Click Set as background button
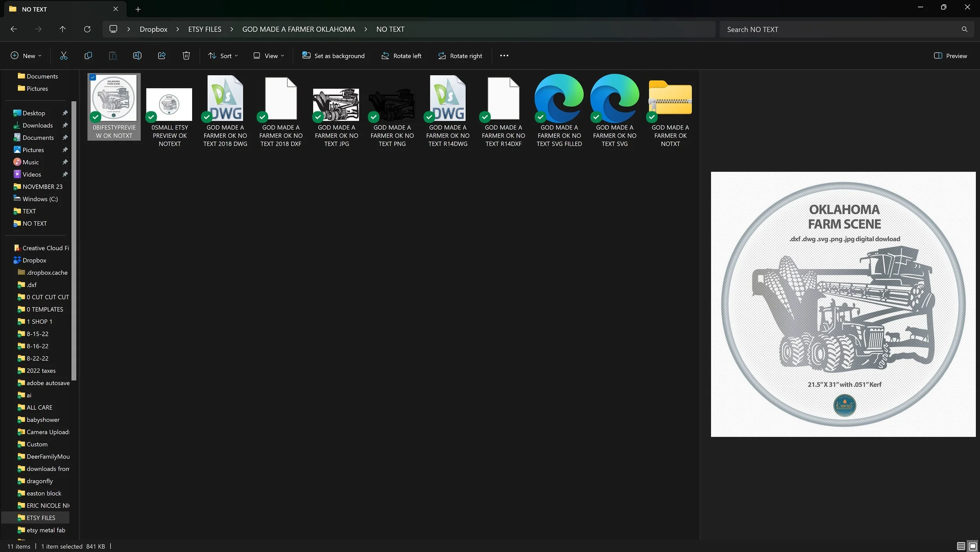The image size is (980, 552). pyautogui.click(x=333, y=56)
